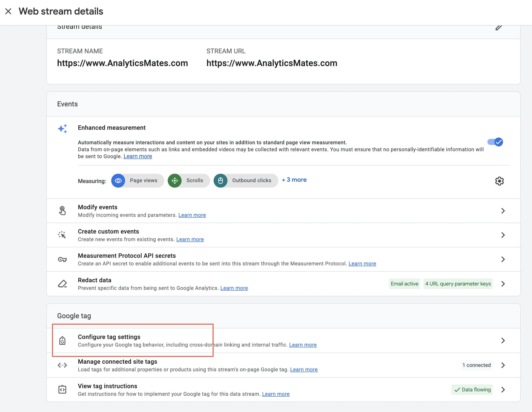Click the Manage connected site tags icon
Image resolution: width=532 pixels, height=412 pixels.
click(62, 365)
